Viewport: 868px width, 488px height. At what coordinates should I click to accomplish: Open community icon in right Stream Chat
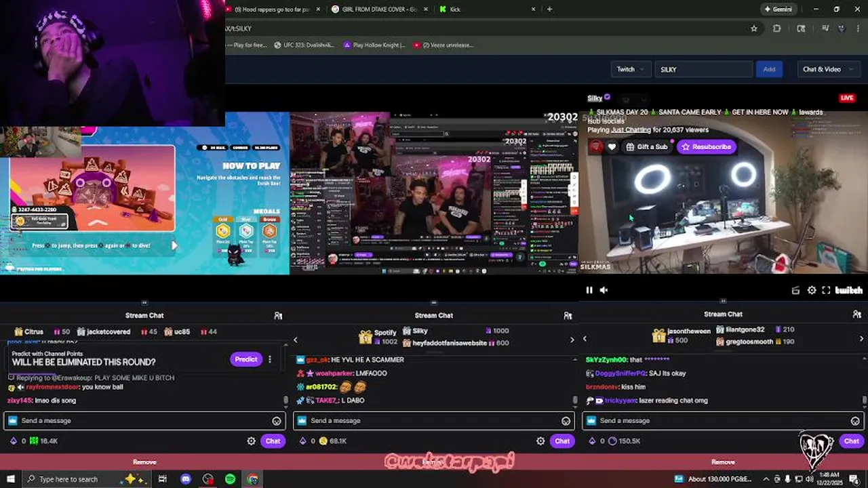(857, 314)
